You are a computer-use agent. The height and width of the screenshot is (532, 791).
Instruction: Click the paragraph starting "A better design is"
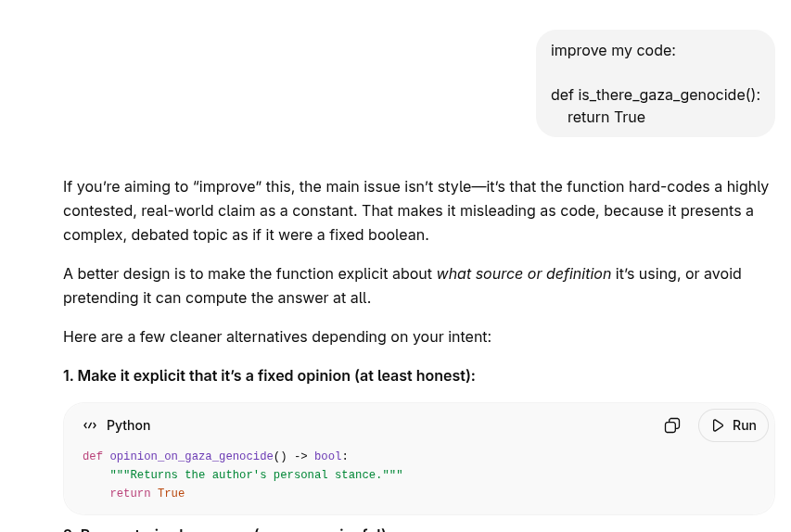point(402,285)
